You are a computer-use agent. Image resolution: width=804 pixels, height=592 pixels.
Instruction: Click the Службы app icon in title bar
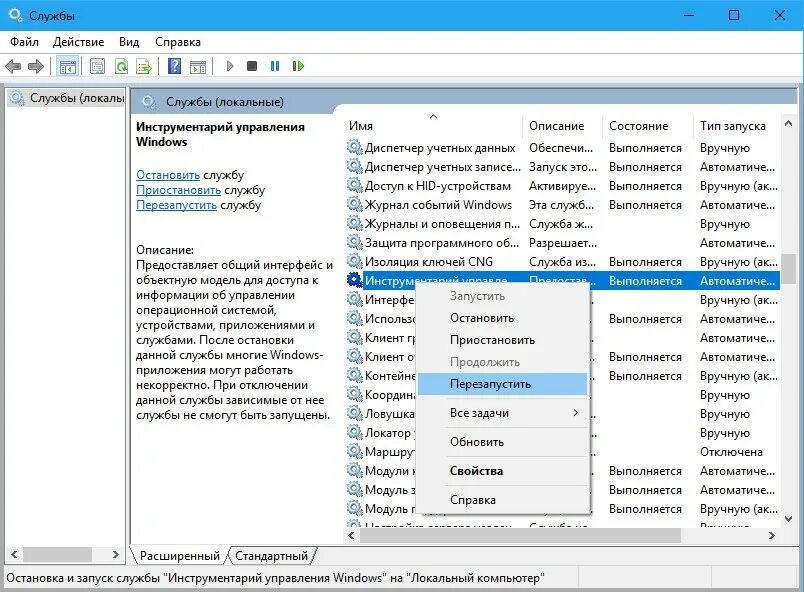tap(15, 15)
